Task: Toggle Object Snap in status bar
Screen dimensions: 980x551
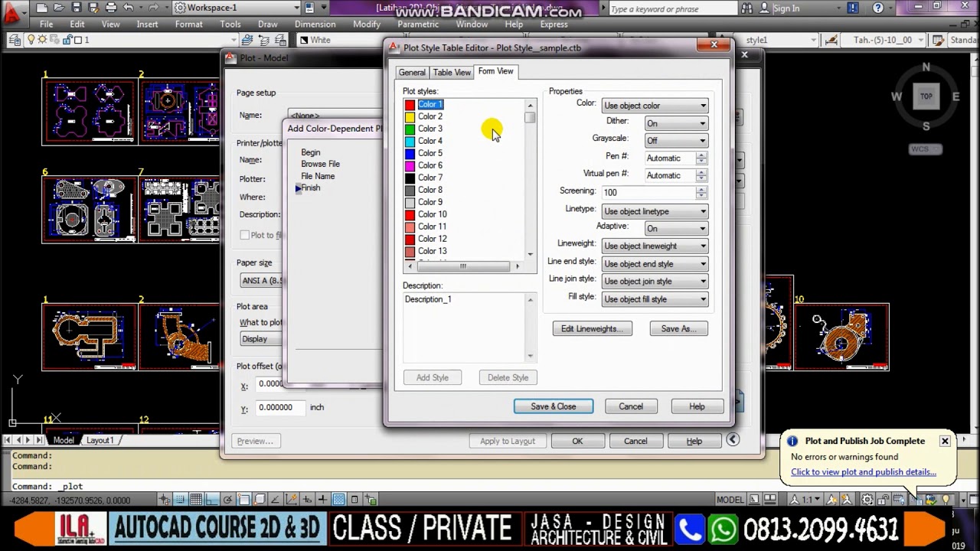Action: pyautogui.click(x=243, y=500)
